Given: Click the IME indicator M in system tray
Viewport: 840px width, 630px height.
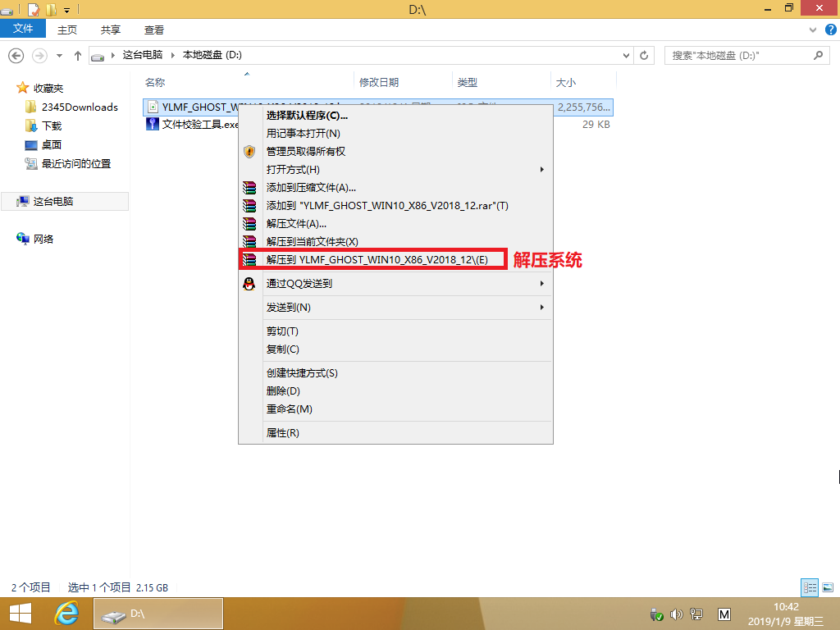Looking at the screenshot, I should coord(724,614).
